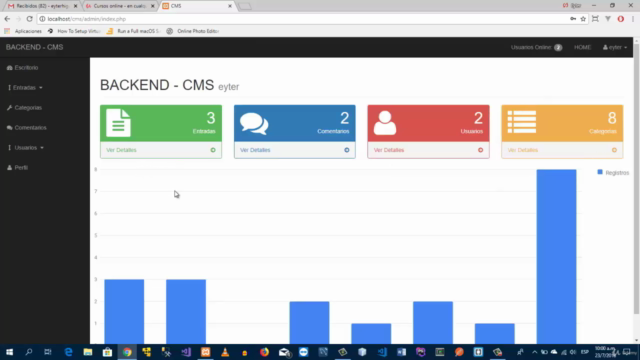
Task: Switch to the Recibidos Gmail tab
Action: (42, 6)
